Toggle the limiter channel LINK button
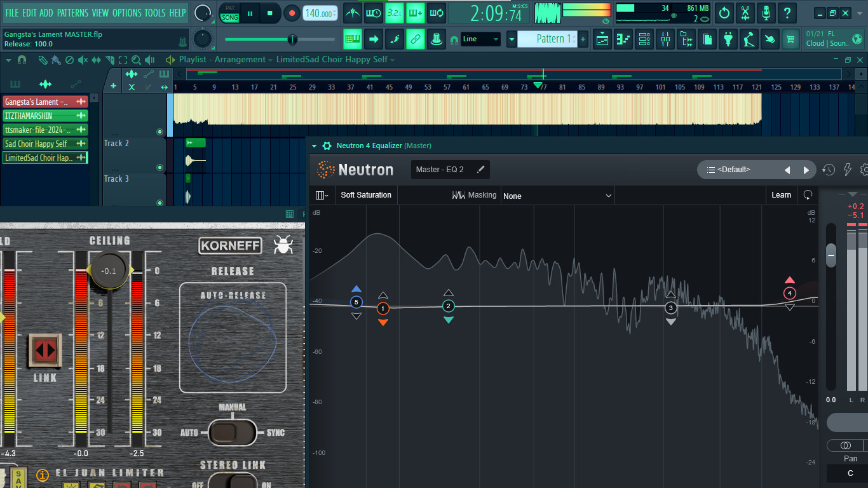This screenshot has width=868, height=488. [45, 350]
